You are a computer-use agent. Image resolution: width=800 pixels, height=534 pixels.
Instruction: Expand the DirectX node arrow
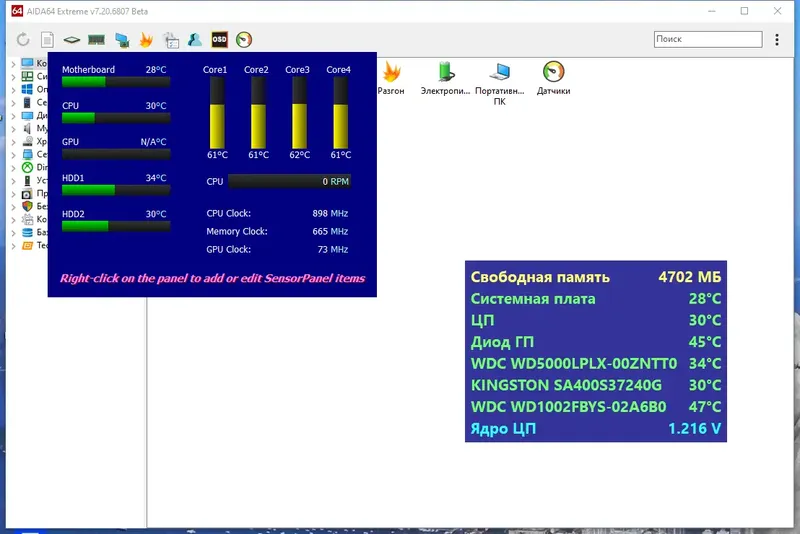[13, 168]
